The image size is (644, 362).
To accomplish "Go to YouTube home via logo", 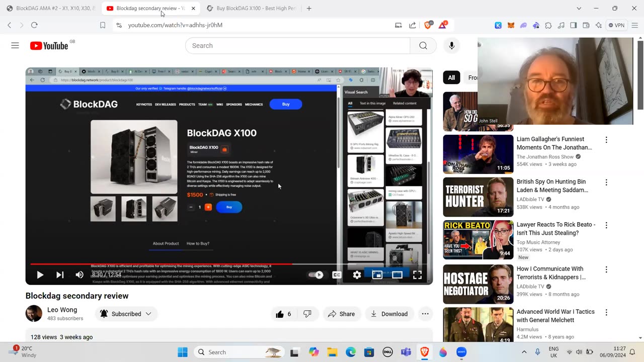I will coord(49,46).
